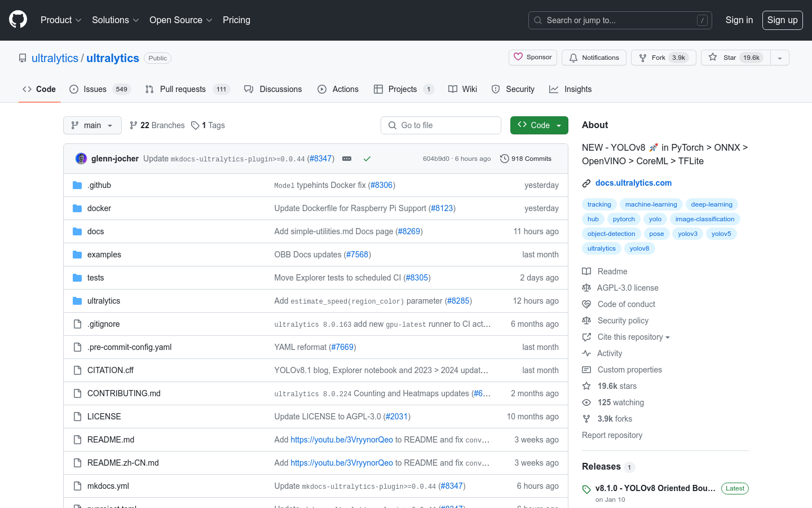812x508 pixels.
Task: Click the tests folder icon
Action: 77,278
